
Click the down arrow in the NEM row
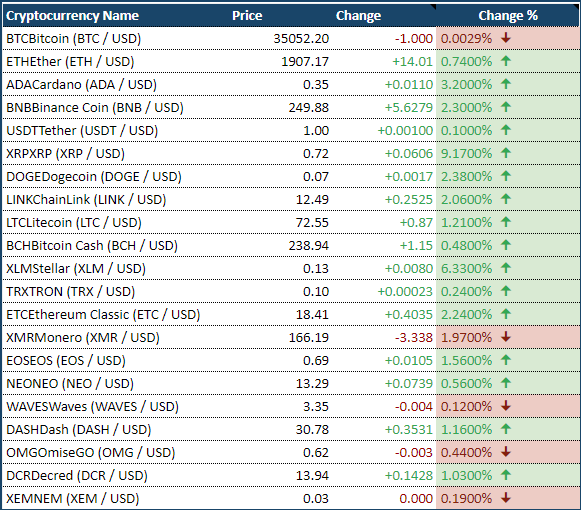coord(506,497)
